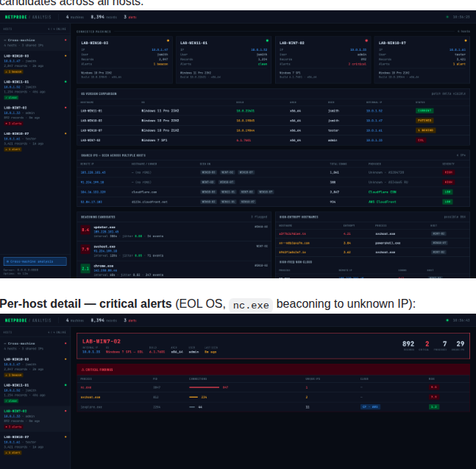Click orange status dot on LAB-WIN10-03 card
Image resolution: width=476 pixels, height=469 pixels.
click(x=168, y=40)
